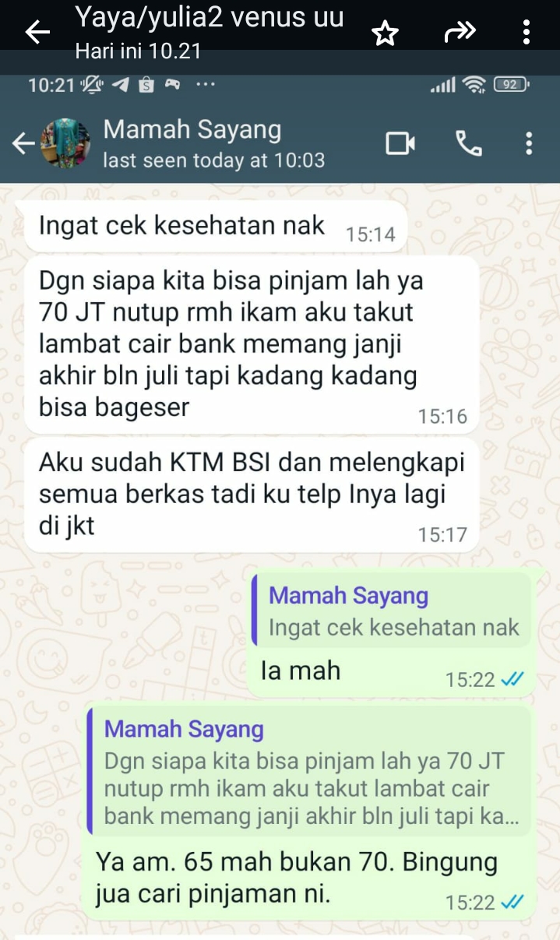Start a video call with Mamah Sayang
The image size is (560, 940).
coord(400,143)
